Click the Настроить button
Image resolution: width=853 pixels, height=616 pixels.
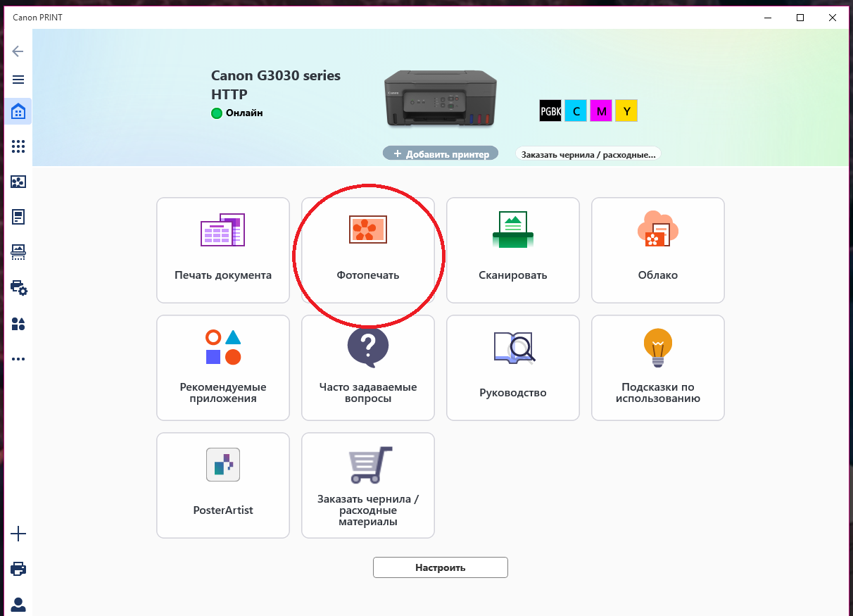click(x=441, y=567)
